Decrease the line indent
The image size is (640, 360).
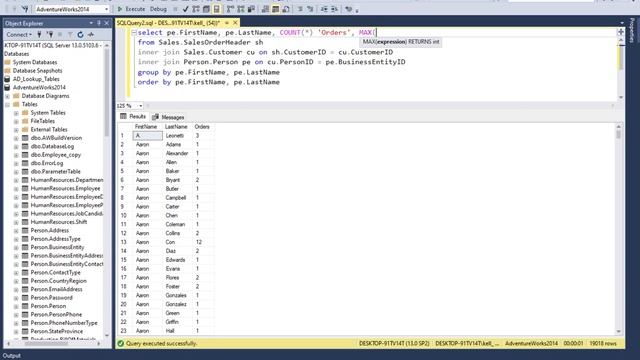coord(324,9)
